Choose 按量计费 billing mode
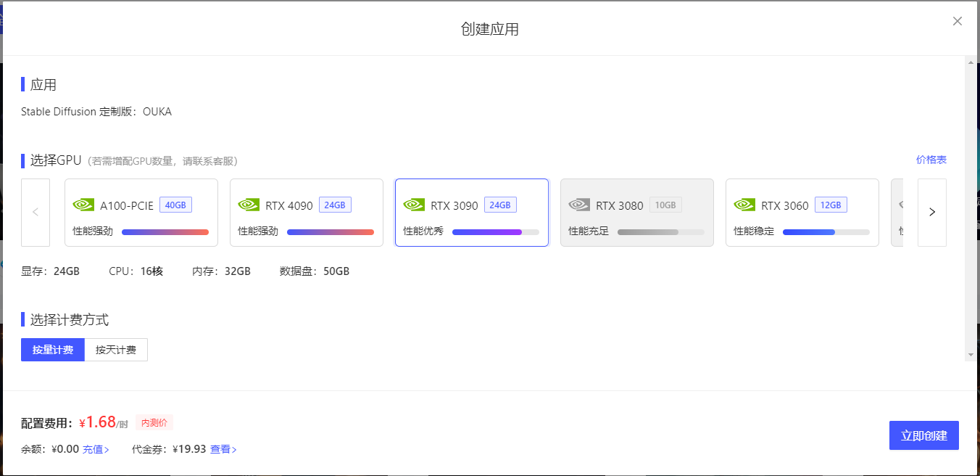980x476 pixels. click(x=53, y=350)
